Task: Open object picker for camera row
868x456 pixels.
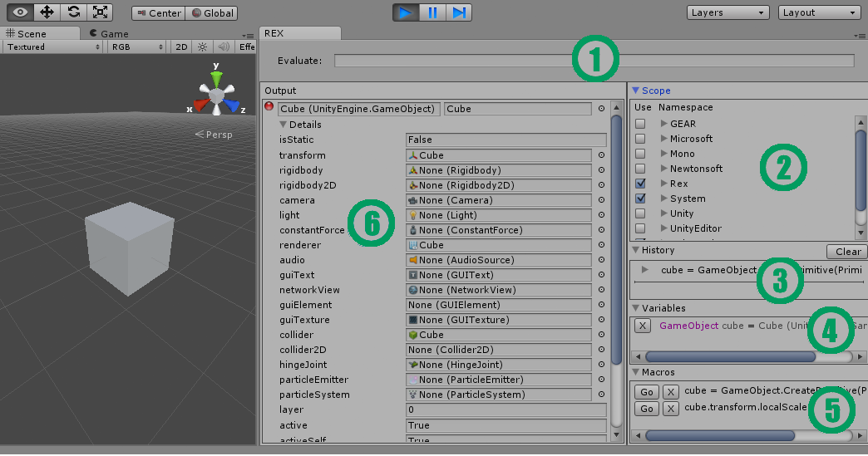Action: click(x=601, y=200)
